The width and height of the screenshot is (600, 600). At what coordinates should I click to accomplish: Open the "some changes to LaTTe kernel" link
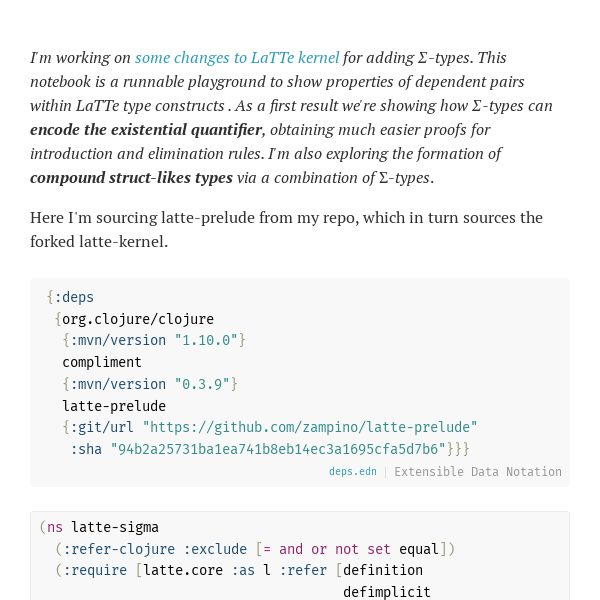[x=237, y=58]
